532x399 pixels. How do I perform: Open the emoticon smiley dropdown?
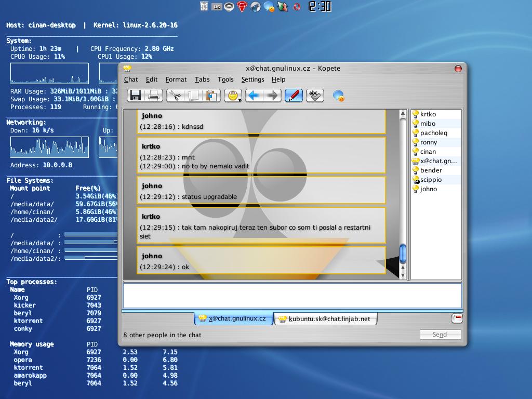tap(233, 96)
